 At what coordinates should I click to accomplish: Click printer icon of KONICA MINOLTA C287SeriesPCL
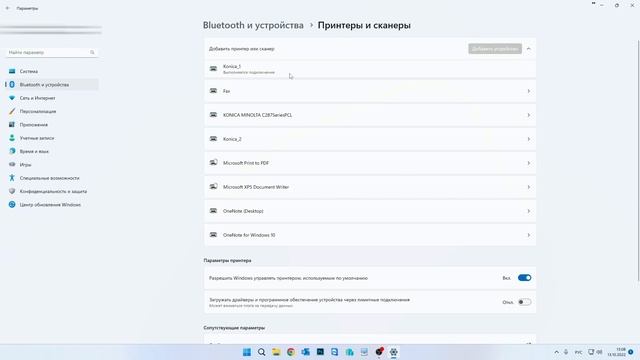[213, 115]
